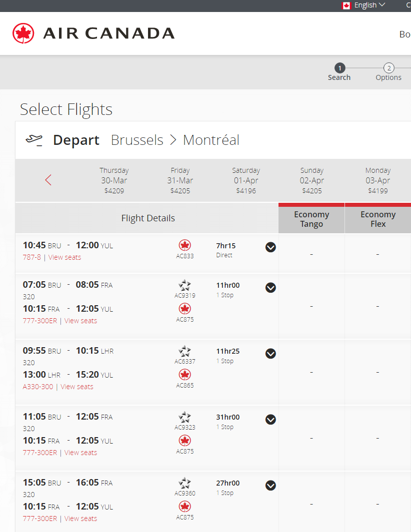Click the Air Canada maple leaf logo
Screen dimensions: 411x532
[23, 33]
